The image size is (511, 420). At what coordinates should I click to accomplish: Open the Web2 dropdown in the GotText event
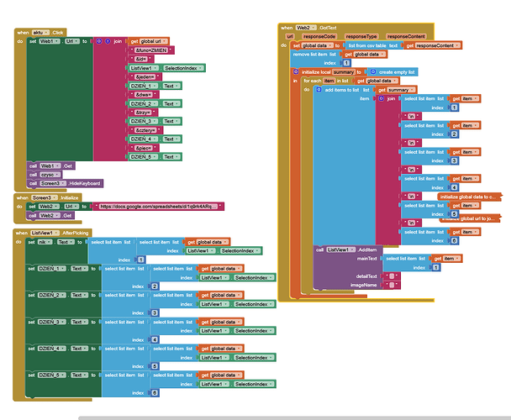point(307,28)
